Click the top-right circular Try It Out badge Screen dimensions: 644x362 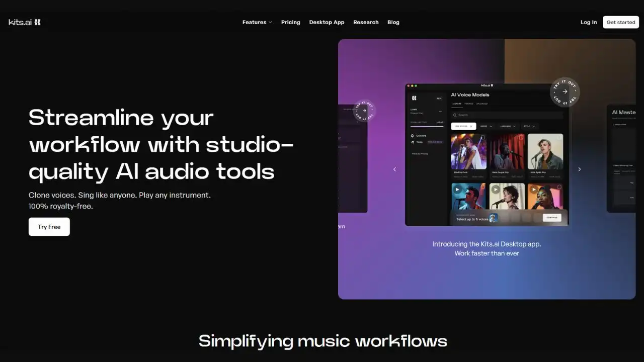click(565, 92)
